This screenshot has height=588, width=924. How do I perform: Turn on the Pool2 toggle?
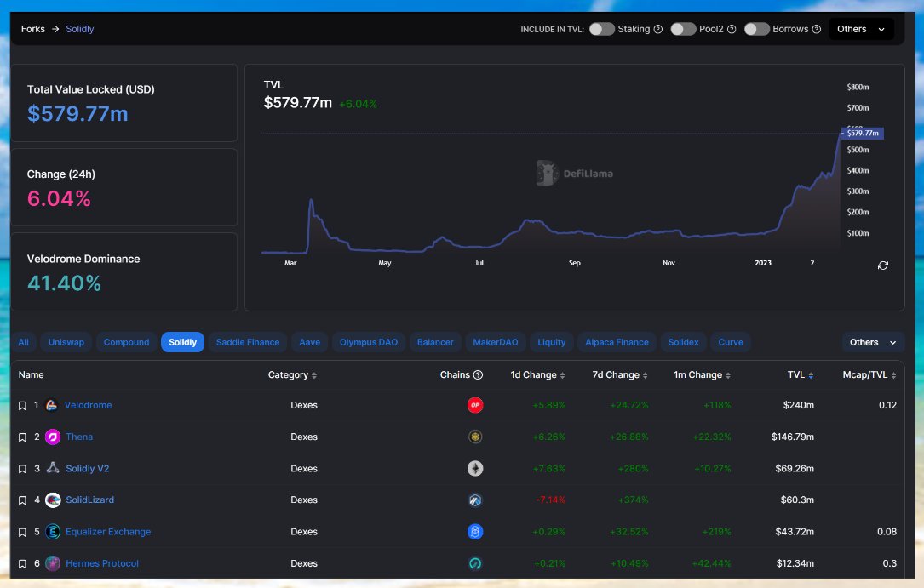pyautogui.click(x=683, y=29)
